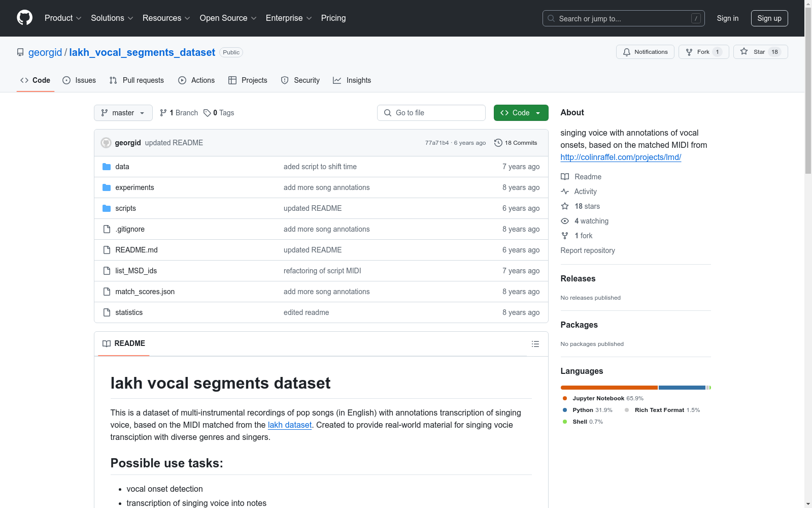Click the bell icon on Notifications
Image resolution: width=812 pixels, height=508 pixels.
pos(627,52)
